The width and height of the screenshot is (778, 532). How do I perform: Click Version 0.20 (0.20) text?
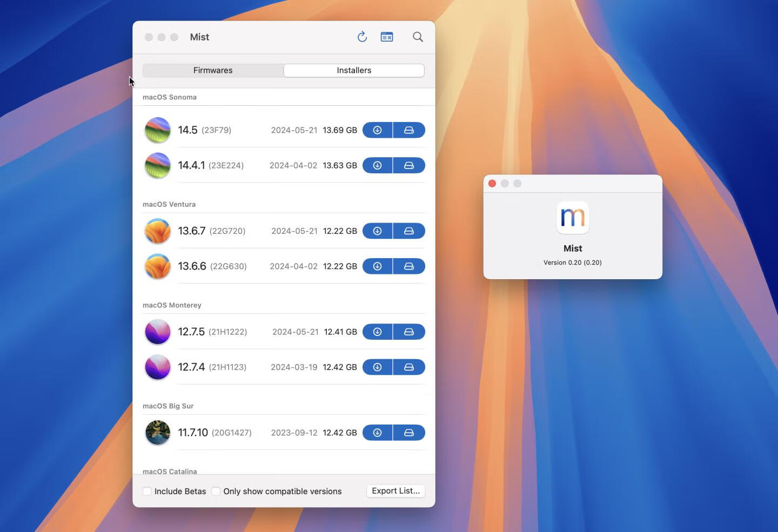click(573, 262)
